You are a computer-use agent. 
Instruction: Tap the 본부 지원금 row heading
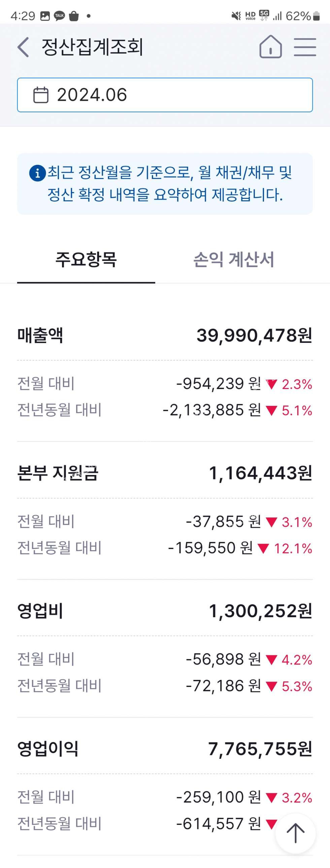tap(58, 473)
